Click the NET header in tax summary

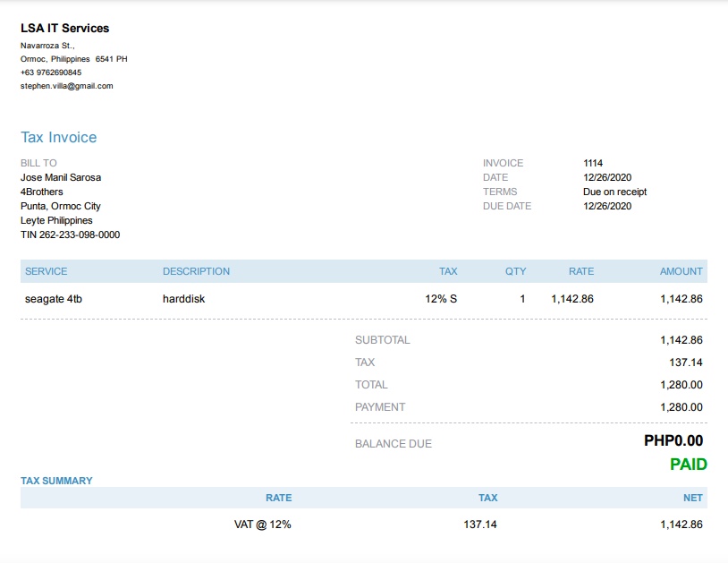coord(693,498)
